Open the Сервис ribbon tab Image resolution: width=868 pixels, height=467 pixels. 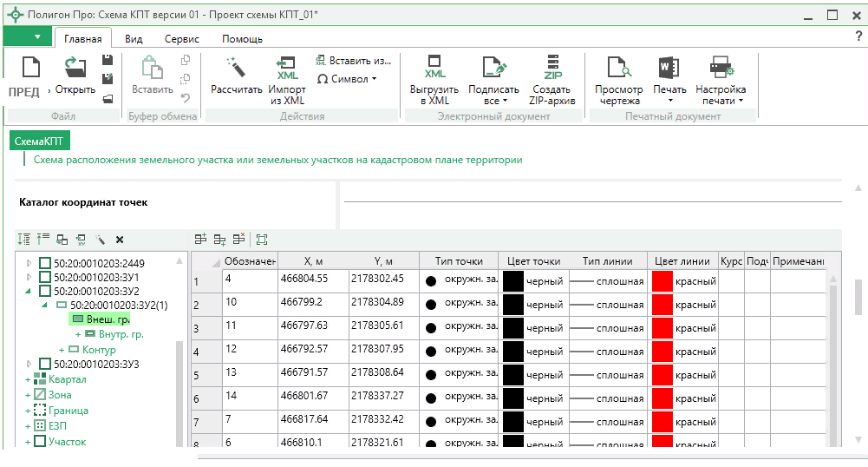click(x=181, y=39)
